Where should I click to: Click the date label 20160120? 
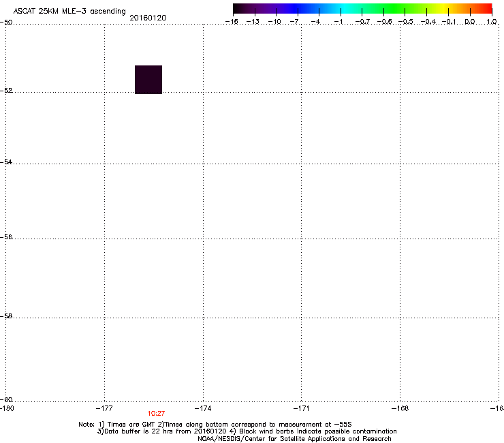[x=148, y=18]
